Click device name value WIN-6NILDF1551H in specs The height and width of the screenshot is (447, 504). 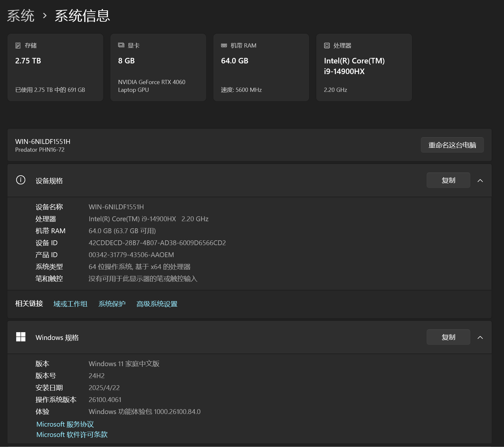click(x=116, y=207)
